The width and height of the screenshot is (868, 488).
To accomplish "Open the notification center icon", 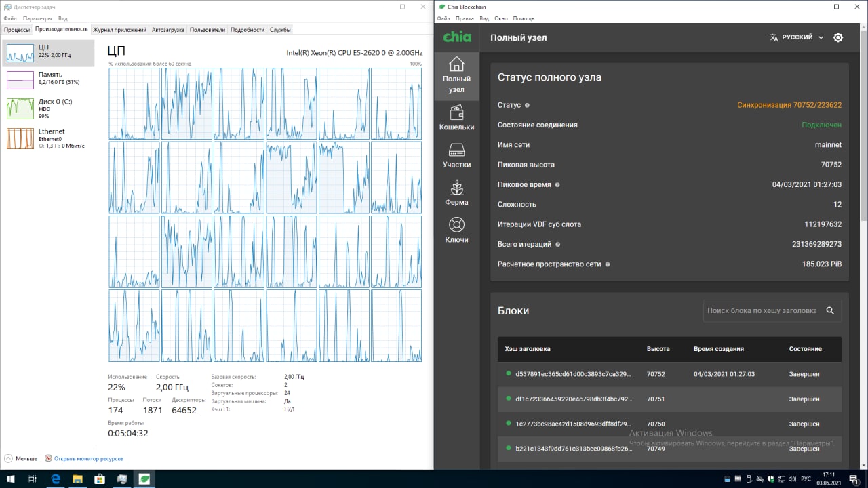I will (853, 479).
